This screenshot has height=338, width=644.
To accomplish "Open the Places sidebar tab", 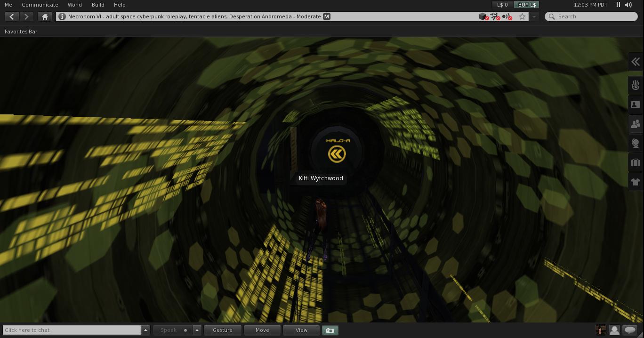I will [x=636, y=143].
